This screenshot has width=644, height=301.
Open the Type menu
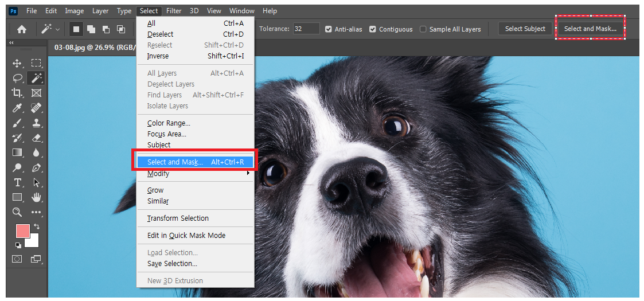[124, 11]
